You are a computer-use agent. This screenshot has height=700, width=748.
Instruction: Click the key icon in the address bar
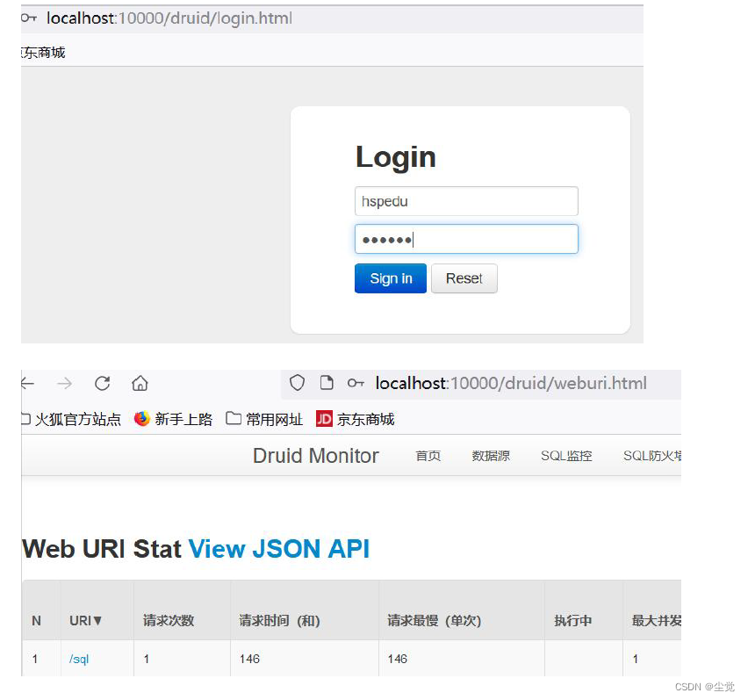click(355, 382)
